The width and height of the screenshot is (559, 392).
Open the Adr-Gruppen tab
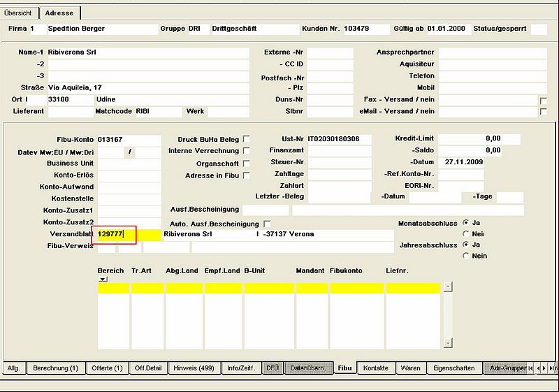point(505,368)
